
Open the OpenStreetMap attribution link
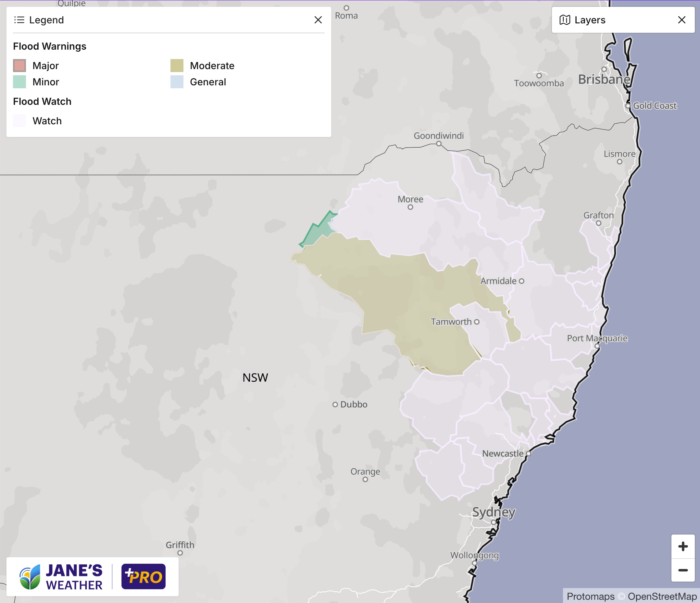[x=662, y=596]
